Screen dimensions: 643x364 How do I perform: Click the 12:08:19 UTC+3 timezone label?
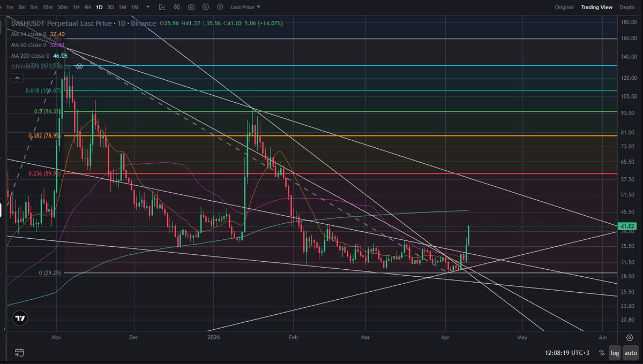coord(567,353)
